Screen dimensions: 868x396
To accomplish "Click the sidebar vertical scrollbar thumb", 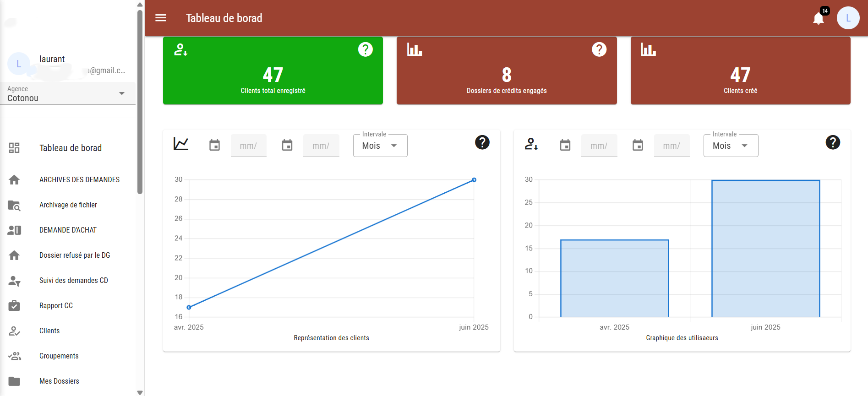I will (x=140, y=102).
